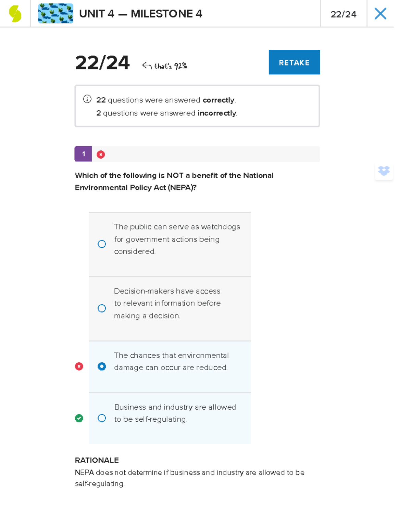
Task: Click the 22/24 score counter in header
Action: (343, 14)
